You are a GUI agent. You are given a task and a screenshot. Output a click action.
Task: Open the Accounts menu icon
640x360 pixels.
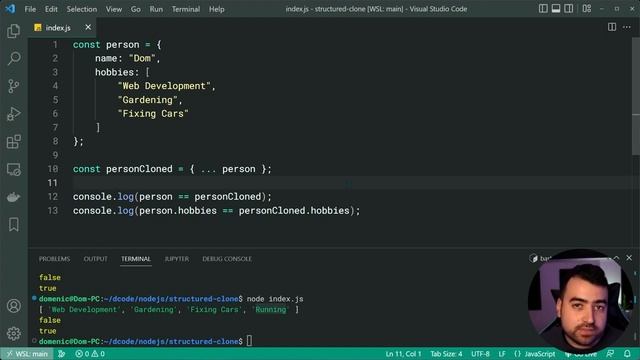(x=13, y=306)
